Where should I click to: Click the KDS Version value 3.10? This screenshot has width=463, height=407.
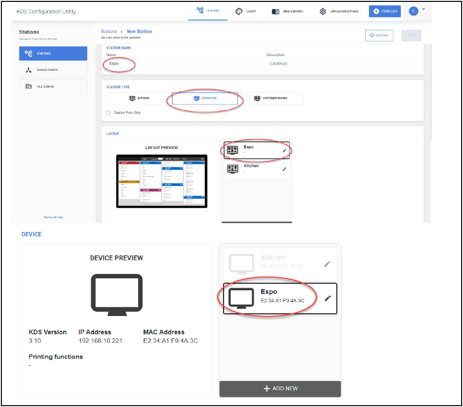coord(35,341)
